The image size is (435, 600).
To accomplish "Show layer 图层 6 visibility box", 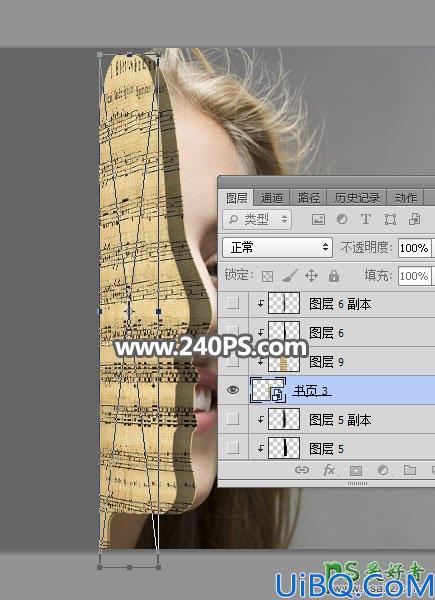I will tap(233, 332).
